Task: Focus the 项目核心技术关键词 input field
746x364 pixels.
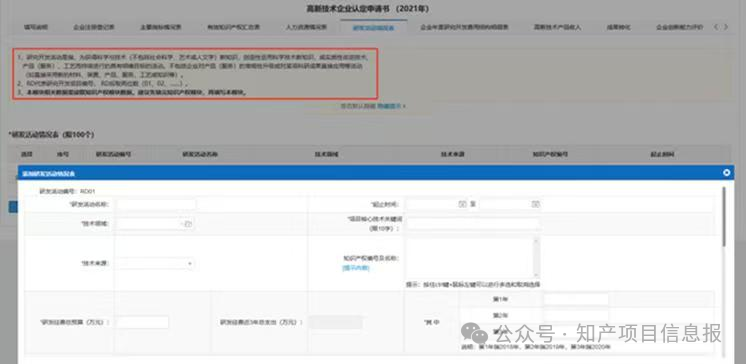Action: (473, 224)
